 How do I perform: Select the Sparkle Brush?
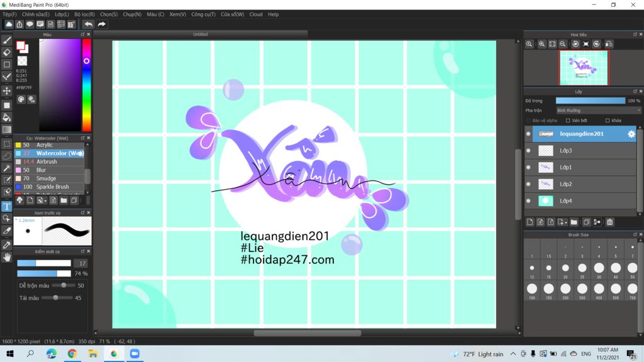[49, 187]
